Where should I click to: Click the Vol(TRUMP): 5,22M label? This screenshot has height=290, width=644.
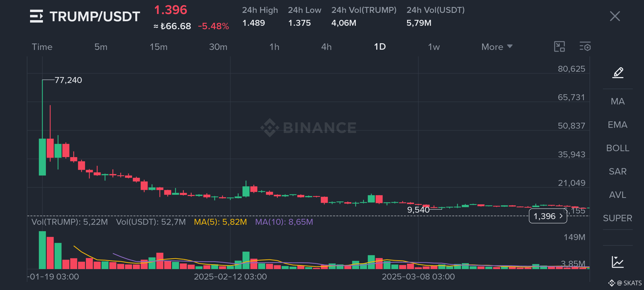click(x=70, y=222)
